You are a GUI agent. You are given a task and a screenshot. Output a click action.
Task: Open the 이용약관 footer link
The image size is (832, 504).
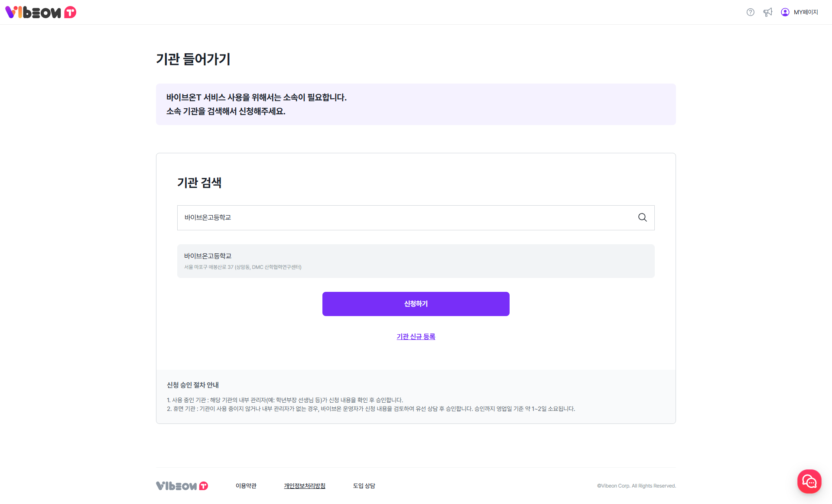[246, 486]
